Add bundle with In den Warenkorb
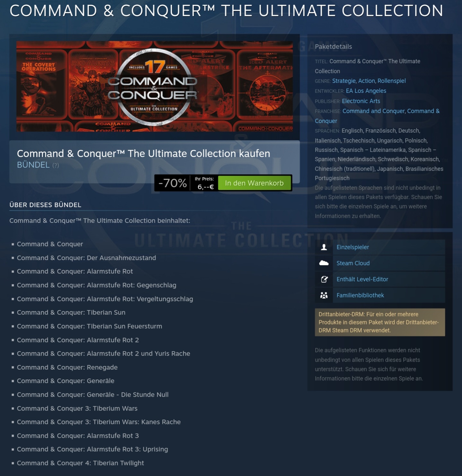 (254, 183)
